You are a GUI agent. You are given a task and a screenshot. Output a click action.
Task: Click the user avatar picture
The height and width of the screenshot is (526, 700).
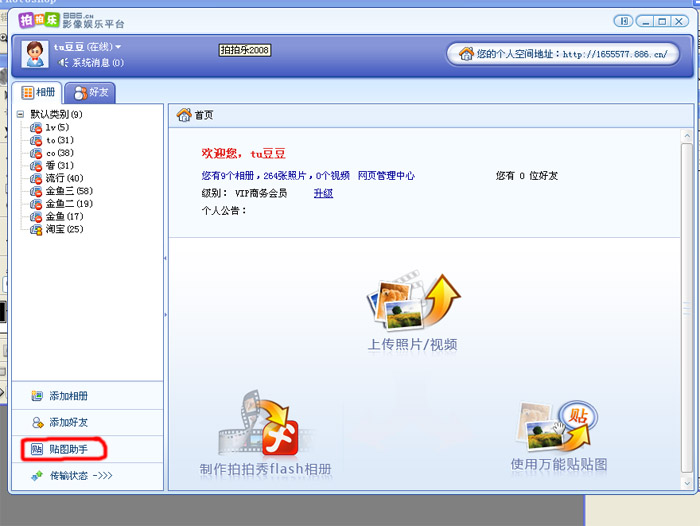point(35,54)
